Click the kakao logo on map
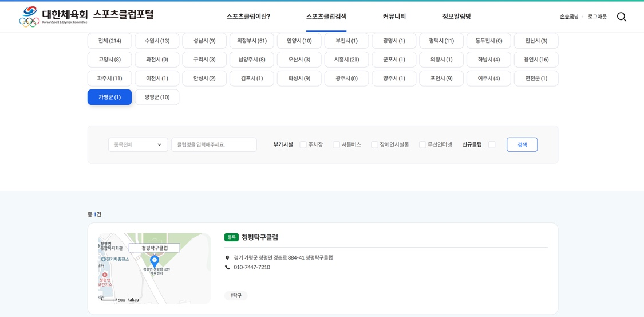Viewport: 644px width, 317px height. coord(133,300)
